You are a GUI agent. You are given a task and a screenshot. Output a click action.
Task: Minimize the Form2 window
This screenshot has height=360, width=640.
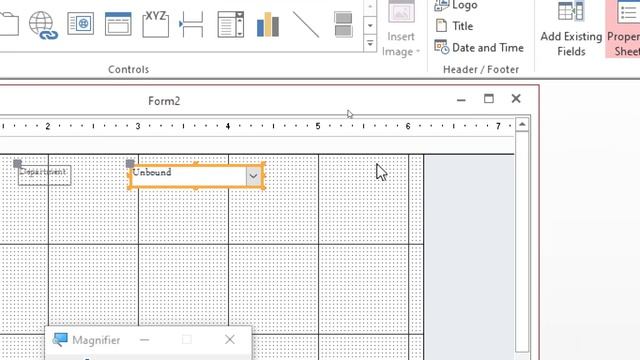click(461, 99)
